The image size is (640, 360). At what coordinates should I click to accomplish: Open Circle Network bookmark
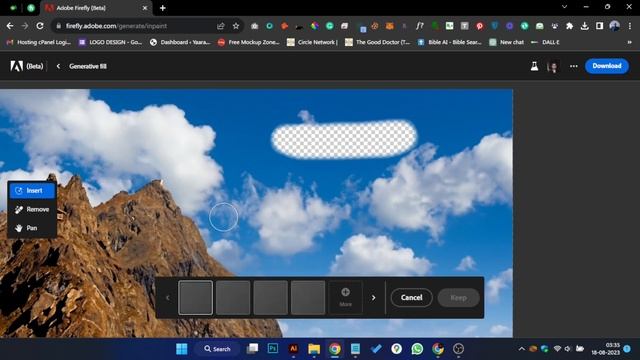312,42
